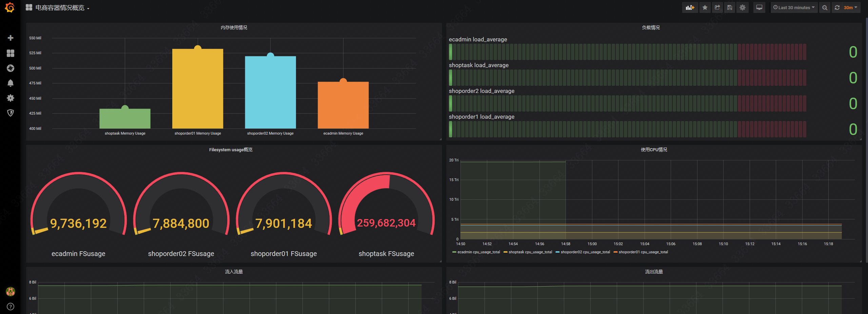868x314 pixels.
Task: Open the Dashboards grid icon in sidebar
Action: click(x=11, y=53)
